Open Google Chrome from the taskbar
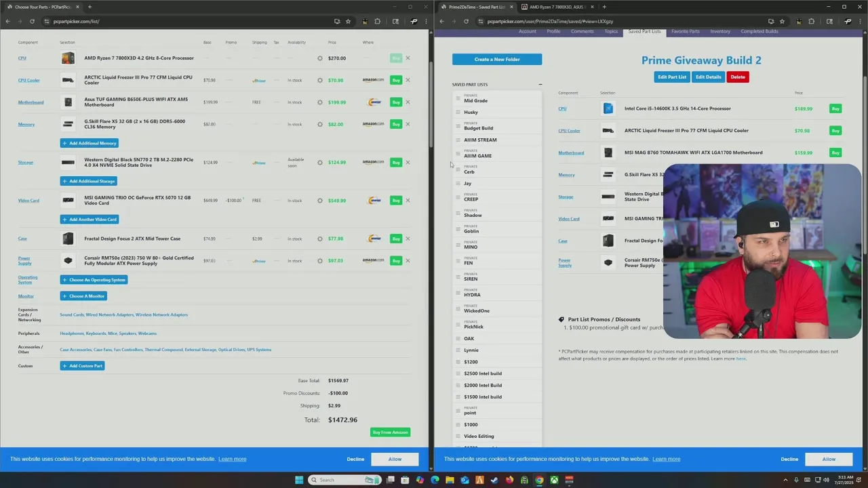Viewport: 868px width, 488px height. [x=539, y=480]
